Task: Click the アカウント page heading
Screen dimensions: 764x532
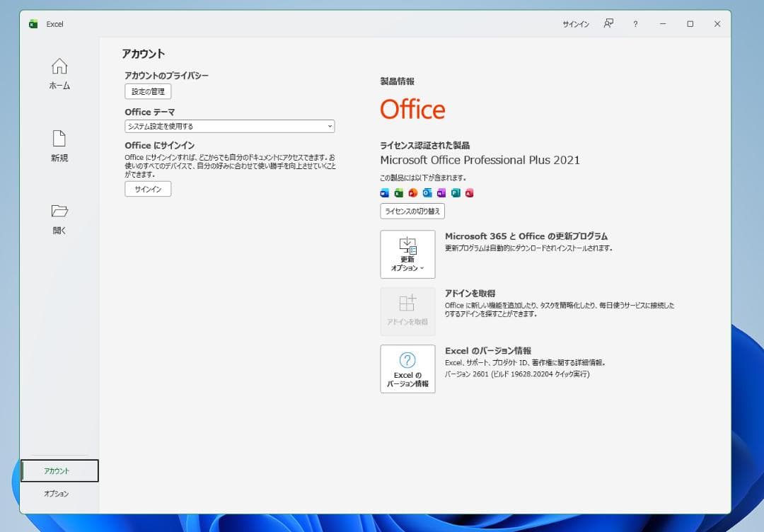Action: [143, 54]
